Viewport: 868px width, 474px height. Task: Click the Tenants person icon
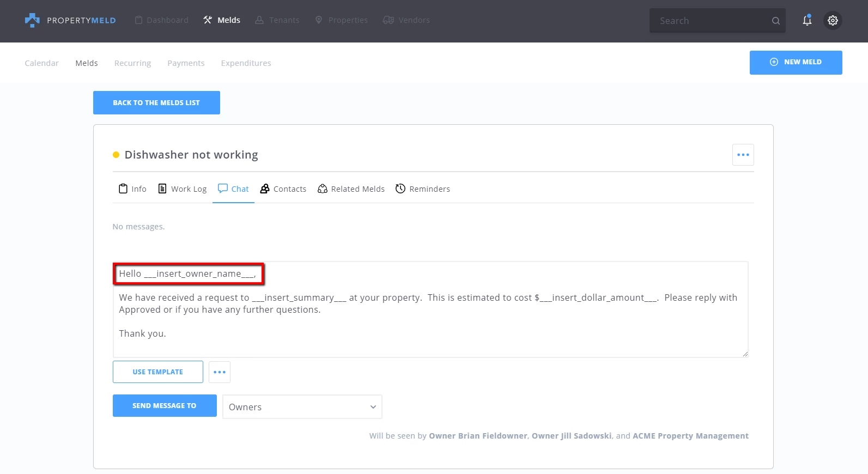259,20
